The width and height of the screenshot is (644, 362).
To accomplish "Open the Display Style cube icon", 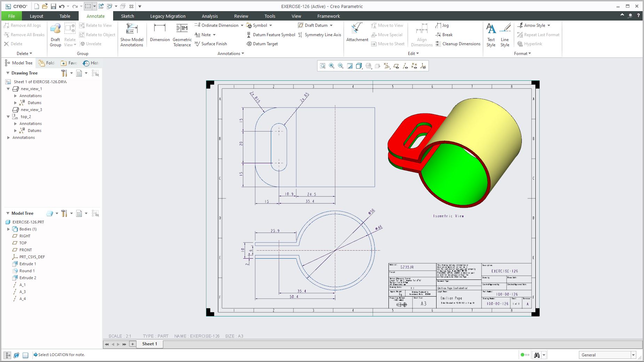I will (x=359, y=66).
